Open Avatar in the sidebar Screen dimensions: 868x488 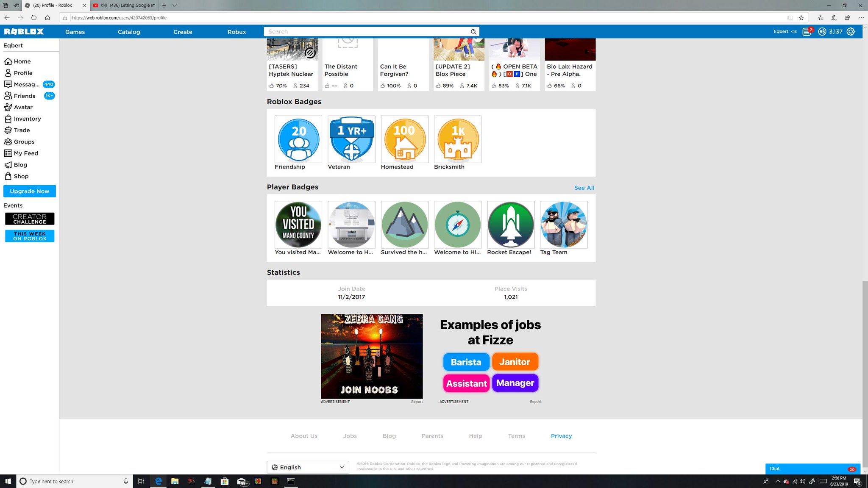pos(23,107)
